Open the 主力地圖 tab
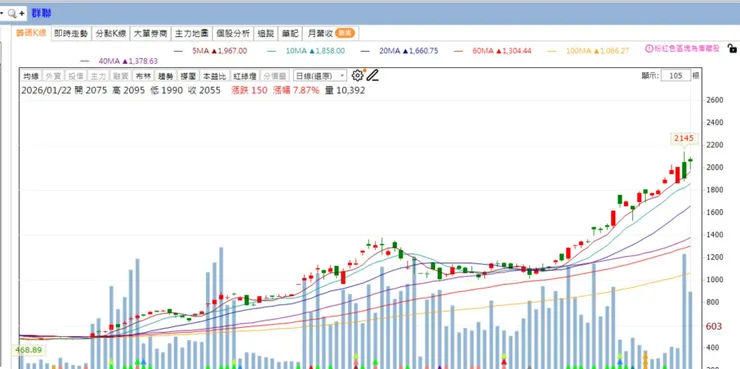 click(x=192, y=34)
